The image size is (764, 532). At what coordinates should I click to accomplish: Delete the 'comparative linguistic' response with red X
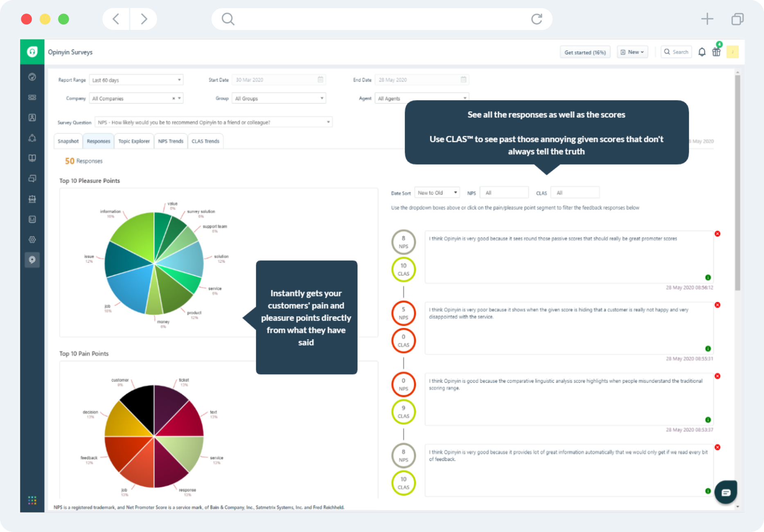point(717,376)
